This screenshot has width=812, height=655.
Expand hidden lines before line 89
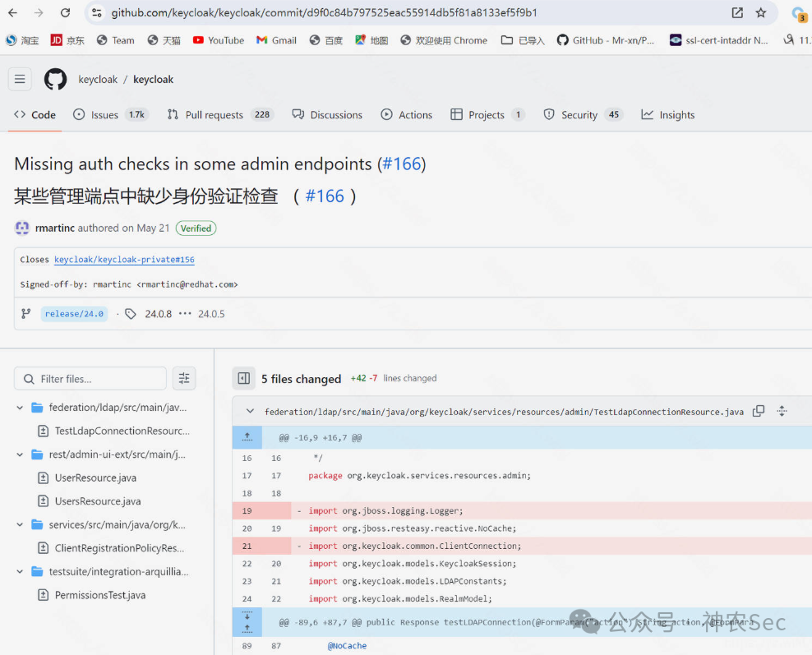[x=247, y=622]
